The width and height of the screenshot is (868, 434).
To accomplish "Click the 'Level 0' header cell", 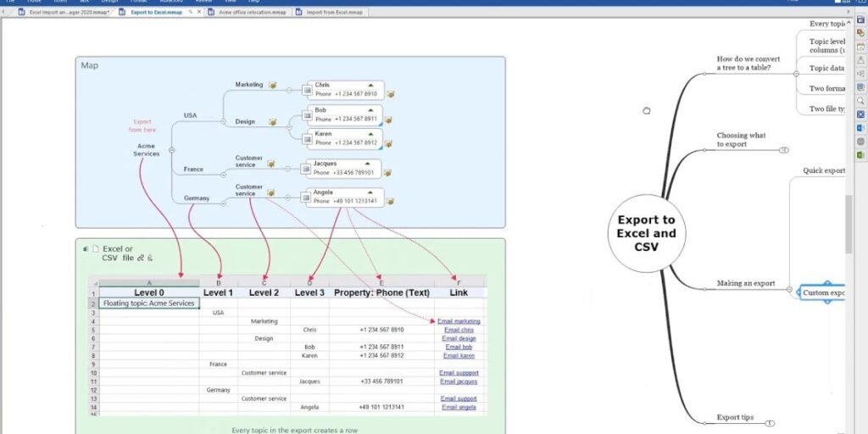I will 149,292.
